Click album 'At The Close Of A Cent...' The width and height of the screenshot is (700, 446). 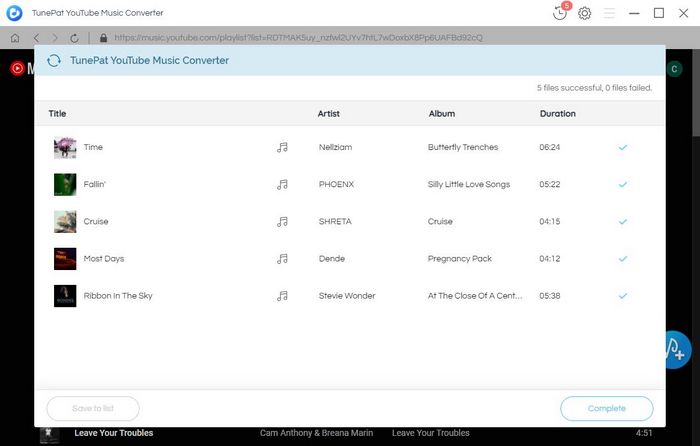click(x=475, y=296)
